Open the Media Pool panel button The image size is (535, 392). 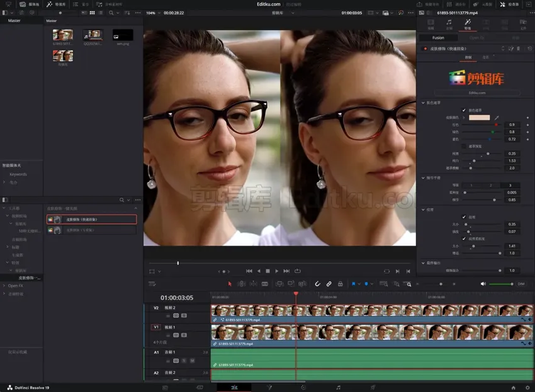coord(29,4)
